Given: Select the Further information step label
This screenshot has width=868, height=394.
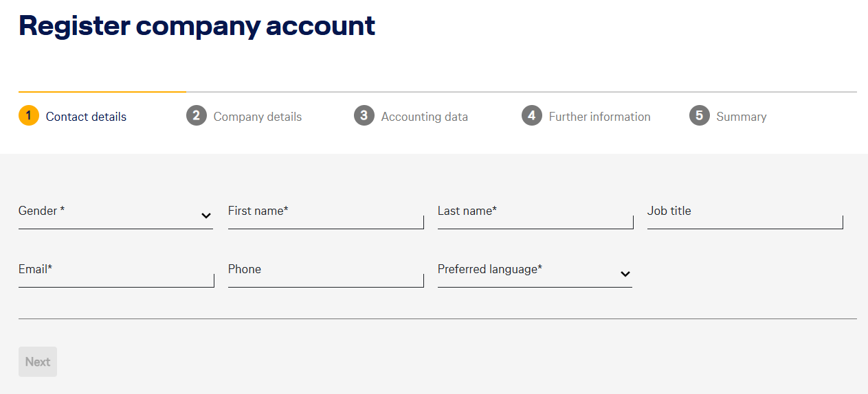Looking at the screenshot, I should click(x=599, y=117).
